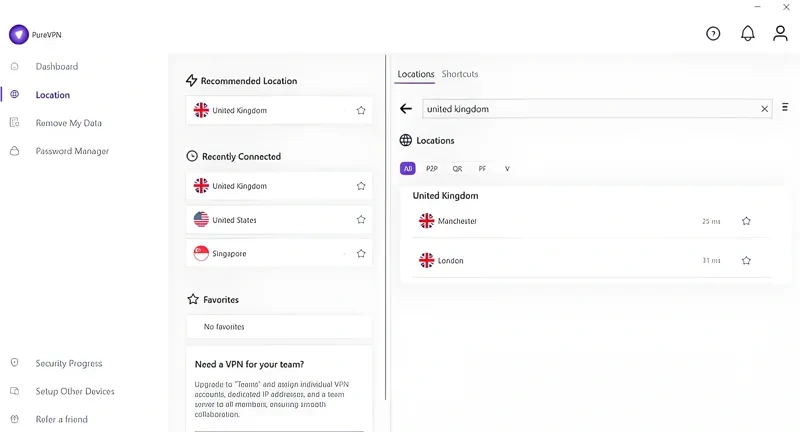This screenshot has width=800, height=432.
Task: Connect to recently used Singapore
Action: tap(279, 253)
